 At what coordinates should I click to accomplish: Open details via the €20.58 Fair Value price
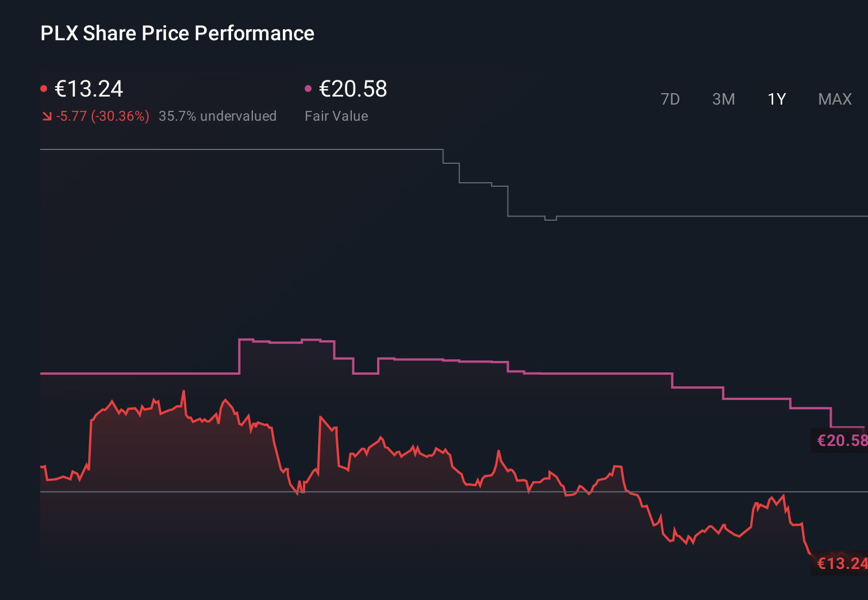pyautogui.click(x=352, y=89)
